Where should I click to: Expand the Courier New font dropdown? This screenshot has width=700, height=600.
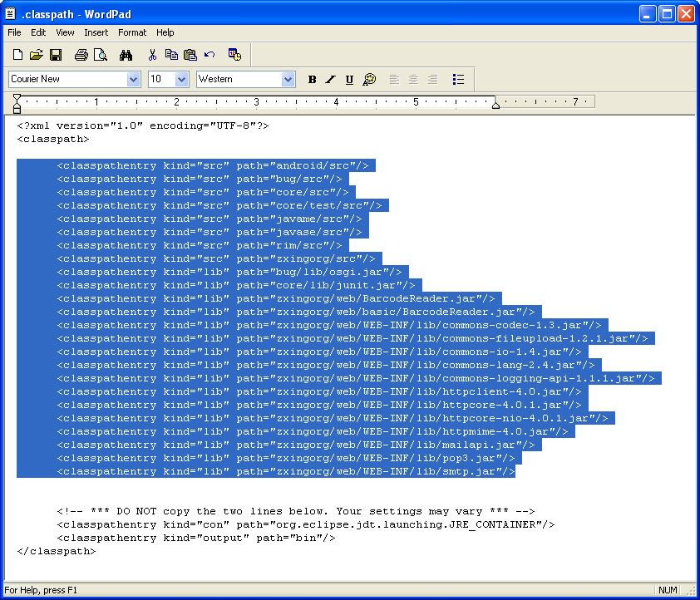(133, 80)
